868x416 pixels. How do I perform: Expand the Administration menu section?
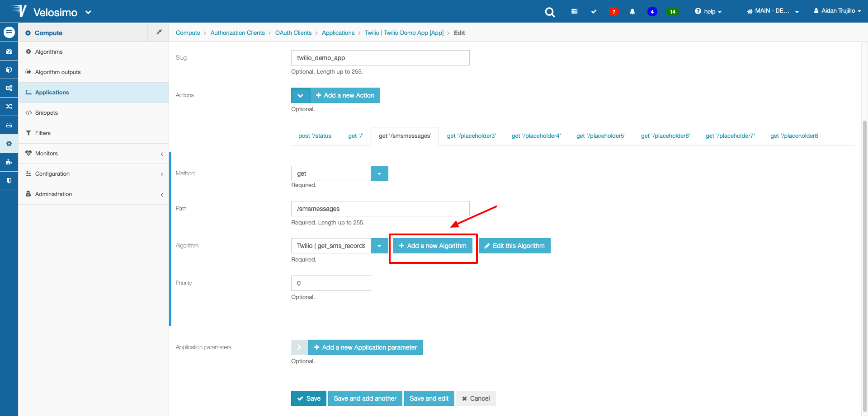94,194
